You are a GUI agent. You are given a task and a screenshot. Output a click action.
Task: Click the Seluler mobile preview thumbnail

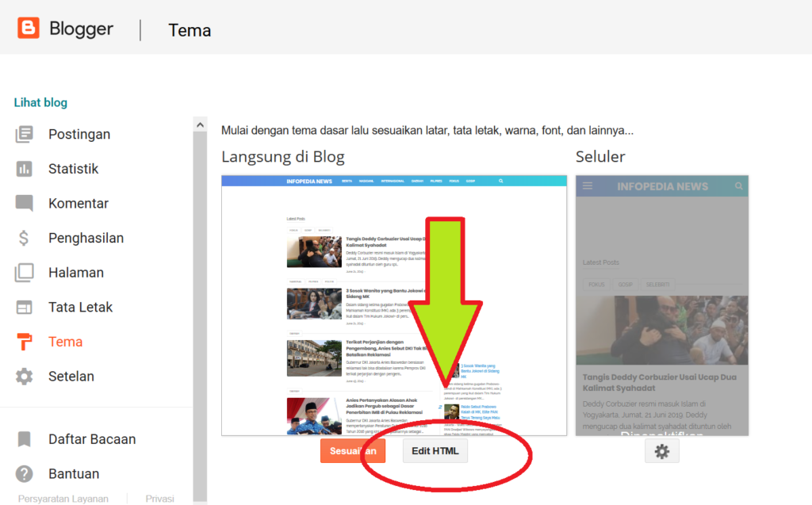pyautogui.click(x=662, y=305)
